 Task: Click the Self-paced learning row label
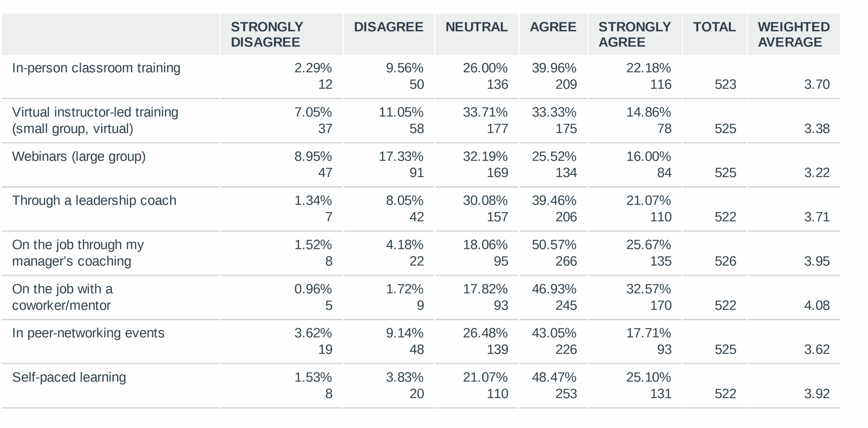(69, 377)
